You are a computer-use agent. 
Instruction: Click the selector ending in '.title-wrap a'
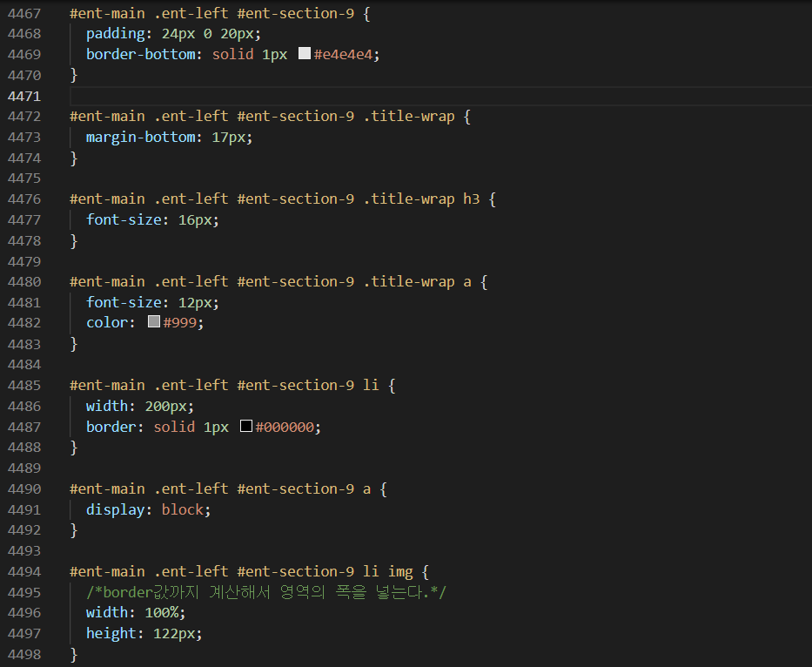tap(271, 282)
